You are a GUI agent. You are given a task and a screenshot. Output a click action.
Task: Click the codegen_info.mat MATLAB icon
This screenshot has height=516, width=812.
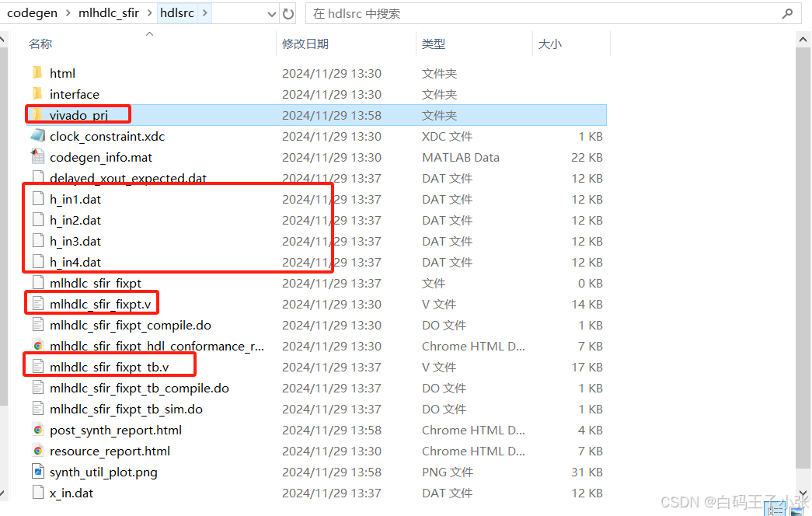[x=38, y=157]
